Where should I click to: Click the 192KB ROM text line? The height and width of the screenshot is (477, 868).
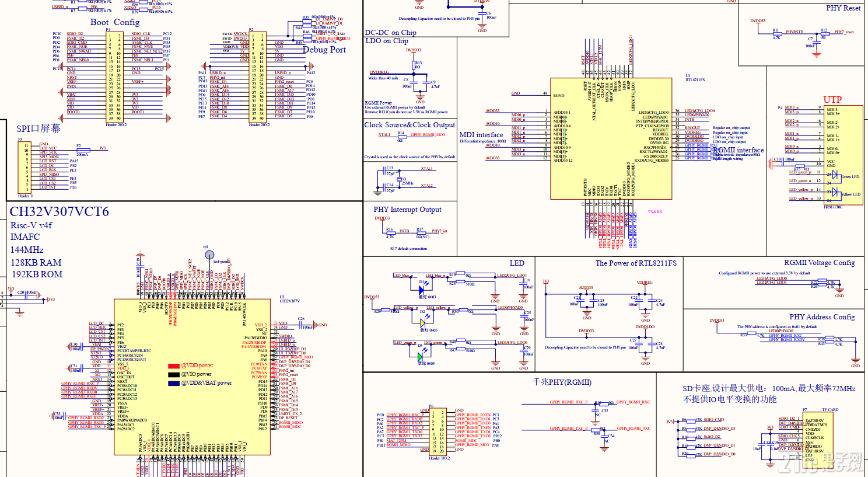click(x=36, y=274)
